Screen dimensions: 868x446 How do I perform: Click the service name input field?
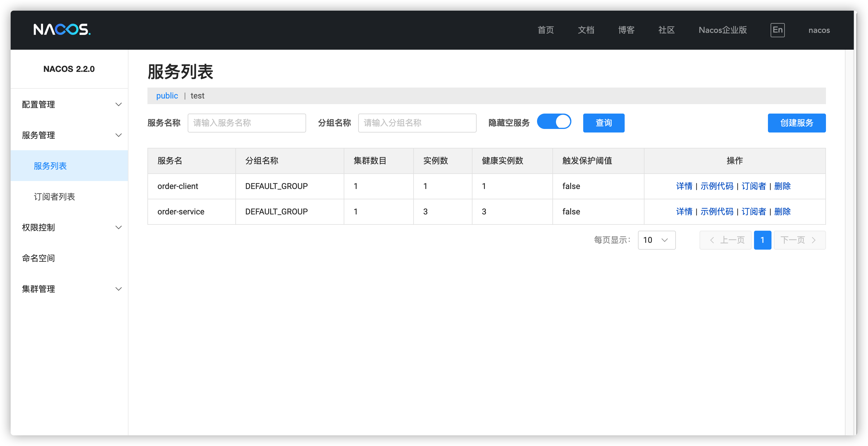(x=247, y=123)
